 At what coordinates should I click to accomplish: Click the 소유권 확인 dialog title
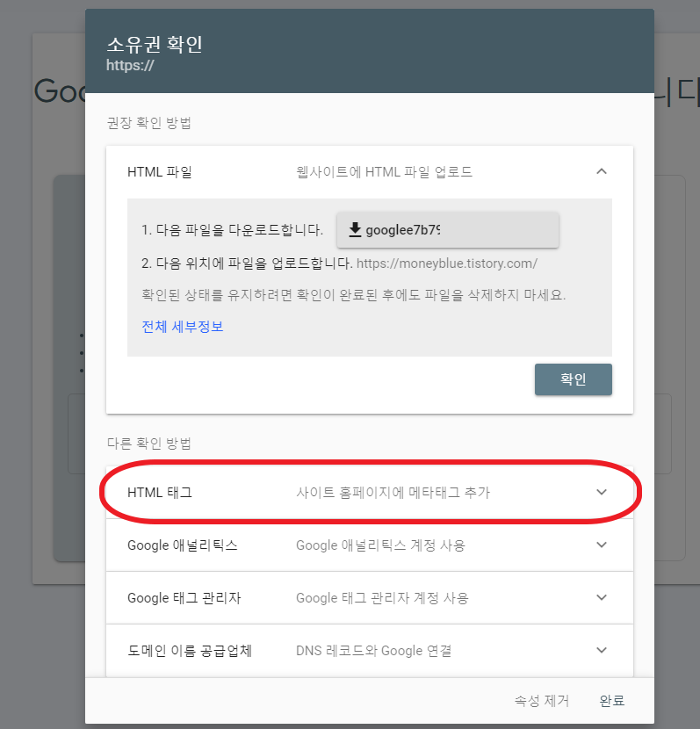tap(155, 44)
